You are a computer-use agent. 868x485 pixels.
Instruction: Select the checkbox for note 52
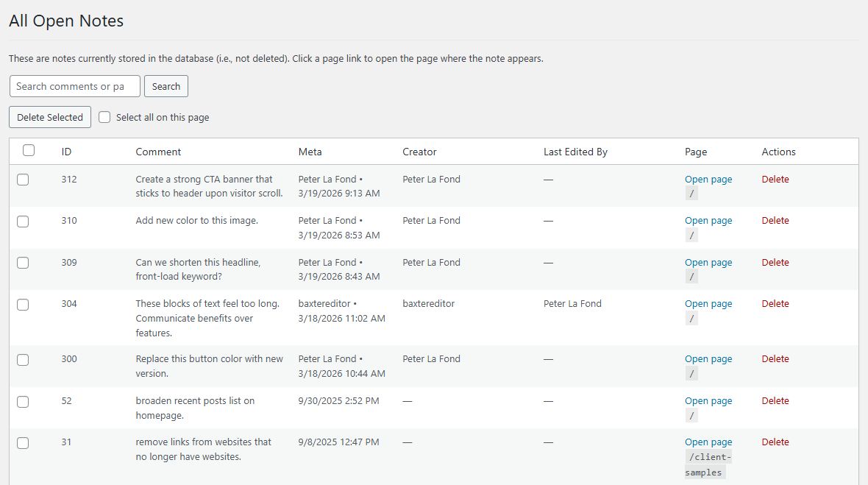click(23, 401)
